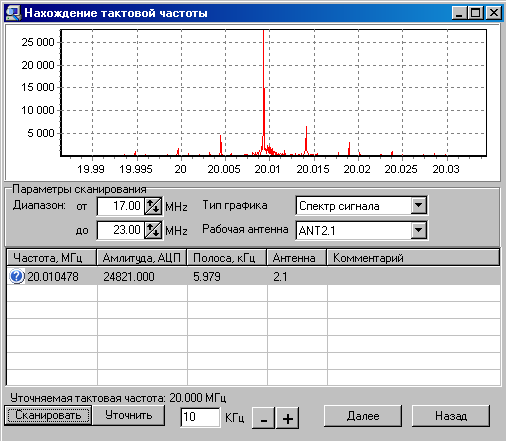Viewport: 506px width, 441px height.
Task: Focus the KHz step input showing 10
Action: point(200,417)
